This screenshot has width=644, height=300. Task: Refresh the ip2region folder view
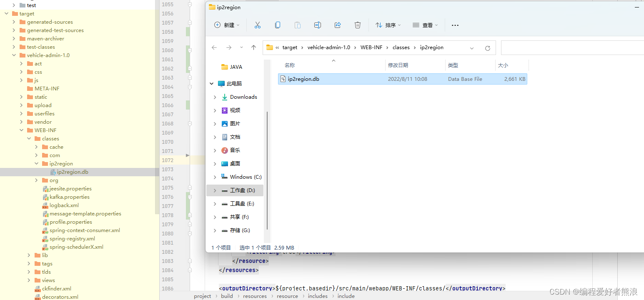coord(488,47)
